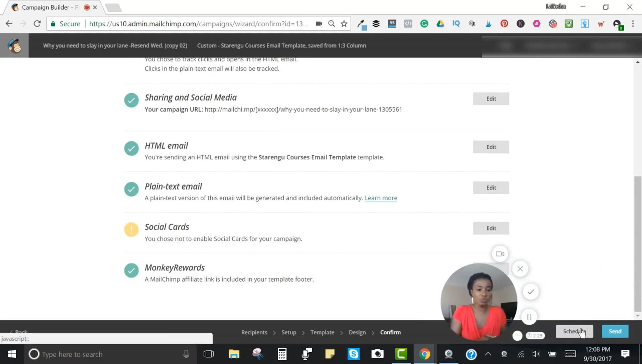Select the Confirm step
Image resolution: width=642 pixels, height=364 pixels.
[x=390, y=332]
